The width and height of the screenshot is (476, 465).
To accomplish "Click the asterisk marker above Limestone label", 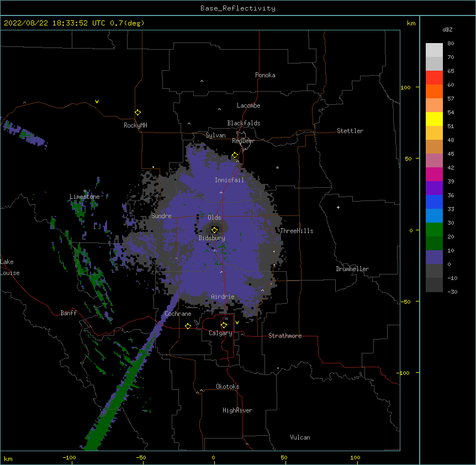I will click(x=85, y=191).
